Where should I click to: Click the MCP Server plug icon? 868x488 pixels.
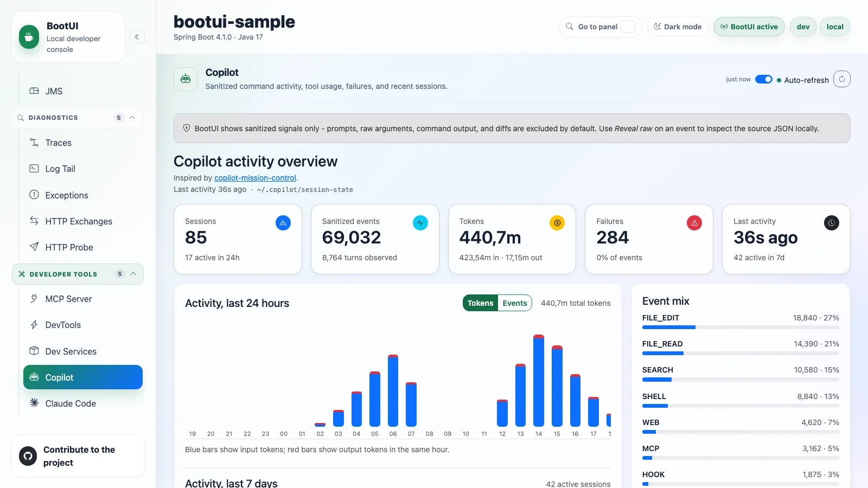click(x=34, y=299)
